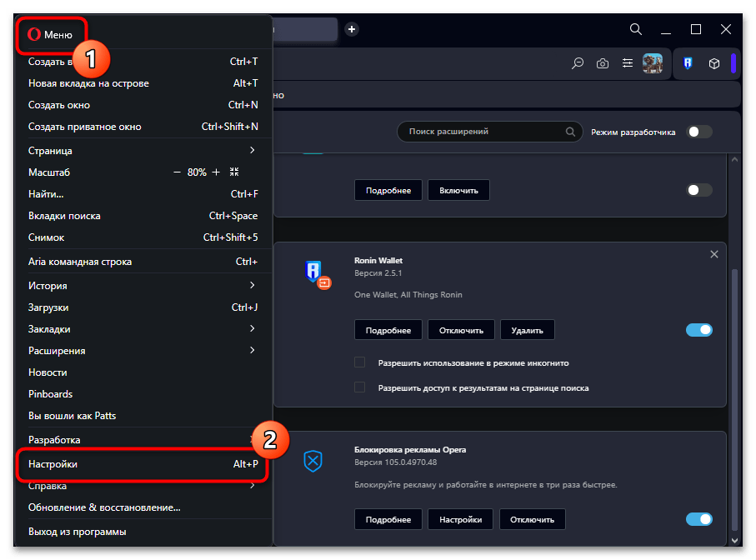This screenshot has width=756, height=560.
Task: Focus the Поиск расширений search field
Action: pyautogui.click(x=489, y=132)
